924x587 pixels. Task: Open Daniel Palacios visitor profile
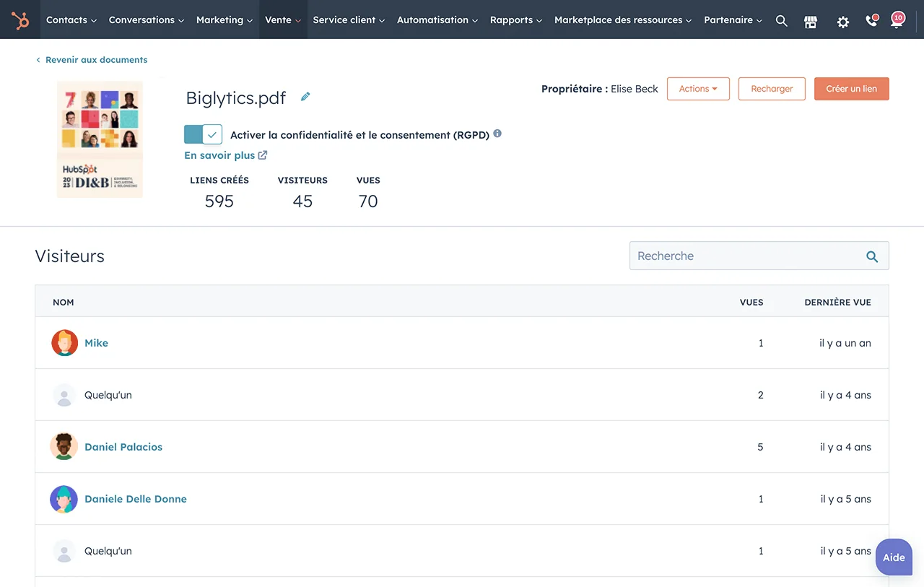tap(123, 447)
